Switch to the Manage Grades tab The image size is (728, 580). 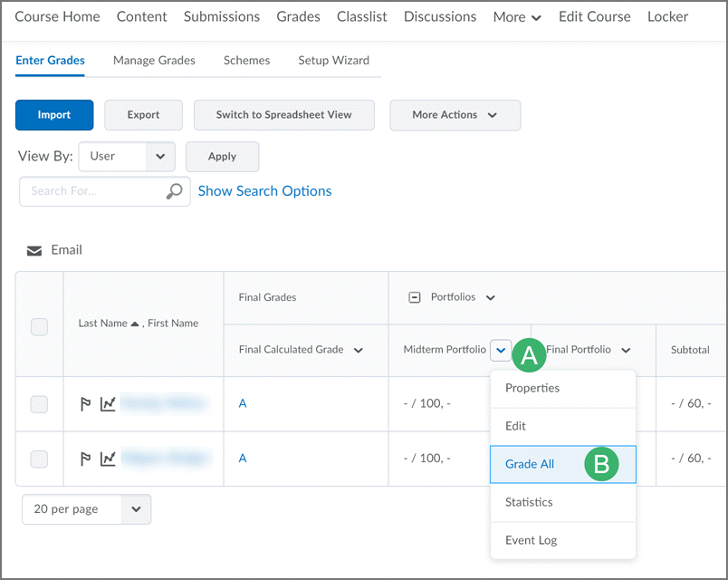tap(154, 61)
